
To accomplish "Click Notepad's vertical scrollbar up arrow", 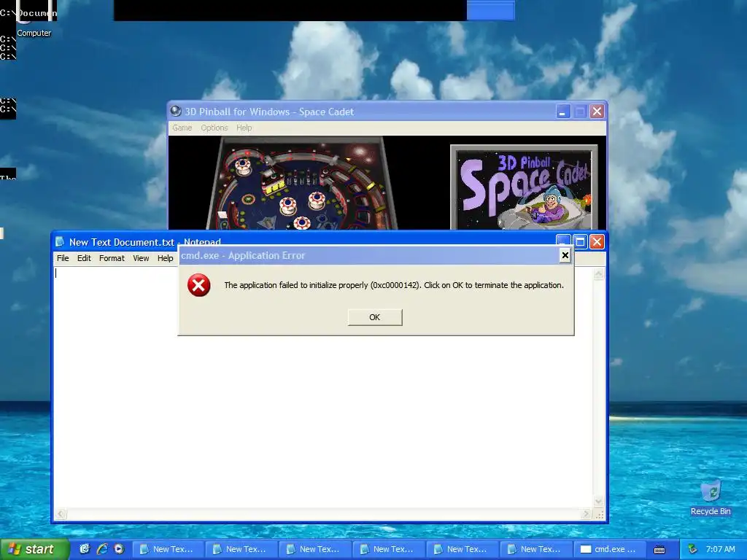I will click(599, 274).
